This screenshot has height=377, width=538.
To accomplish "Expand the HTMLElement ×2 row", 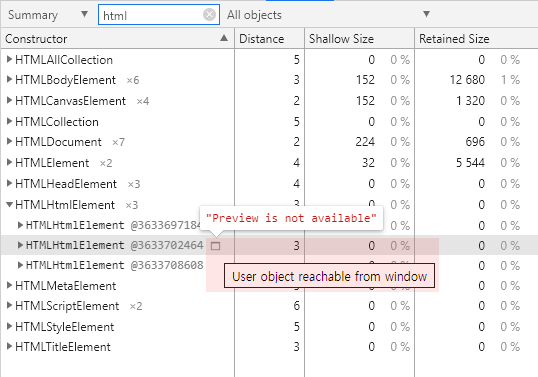I will [10, 162].
